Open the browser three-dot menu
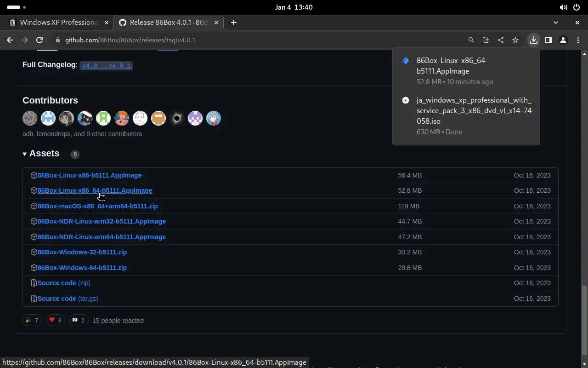 [x=577, y=40]
